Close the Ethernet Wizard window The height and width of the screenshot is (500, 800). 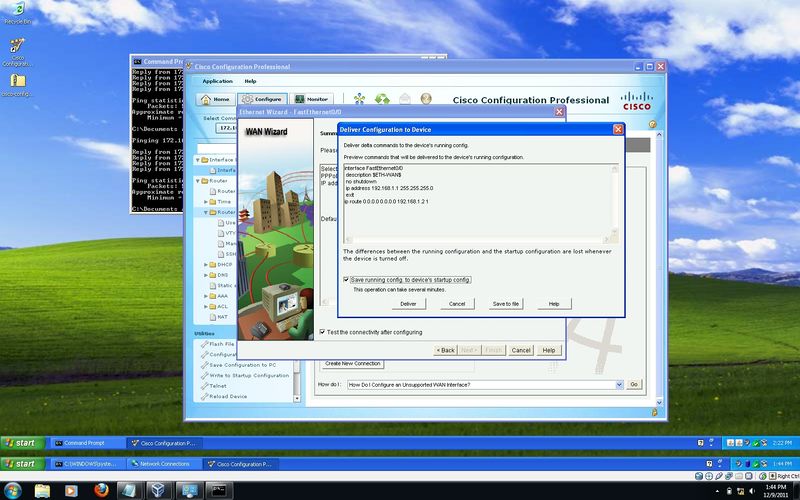pyautogui.click(x=559, y=112)
